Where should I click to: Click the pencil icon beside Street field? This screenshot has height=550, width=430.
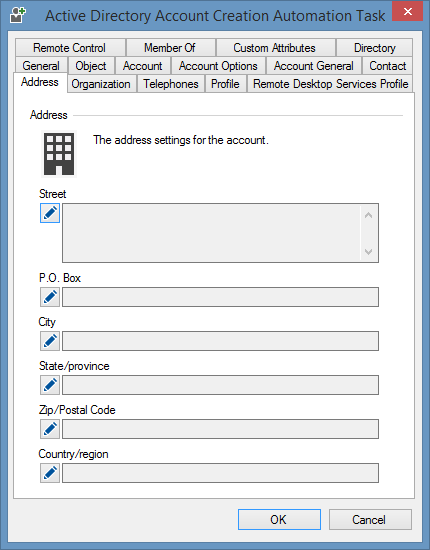coord(50,213)
